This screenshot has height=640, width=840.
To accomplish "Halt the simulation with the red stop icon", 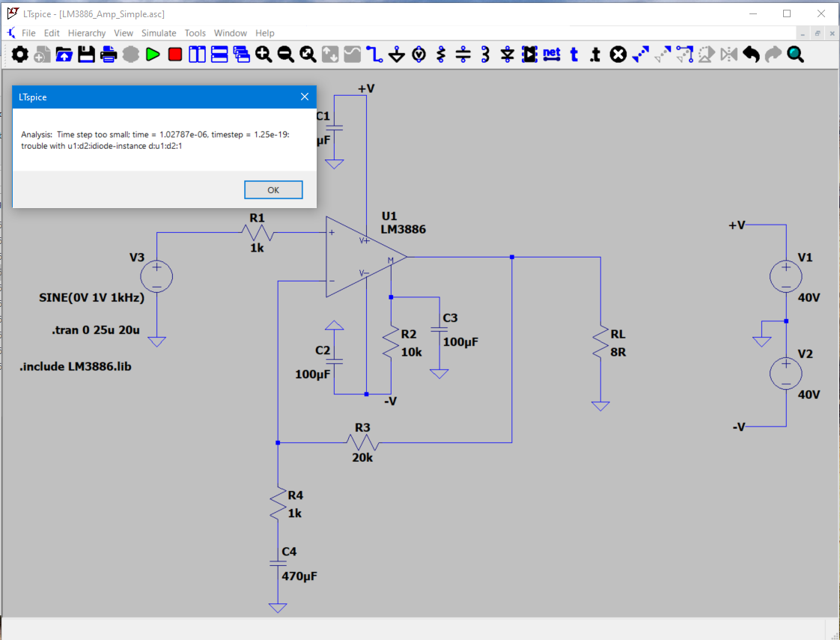I will point(174,54).
